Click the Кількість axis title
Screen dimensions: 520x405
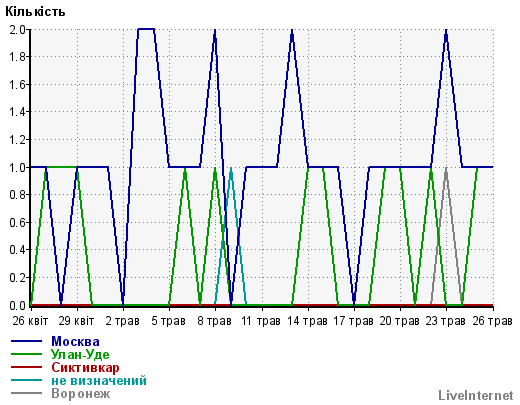click(35, 12)
